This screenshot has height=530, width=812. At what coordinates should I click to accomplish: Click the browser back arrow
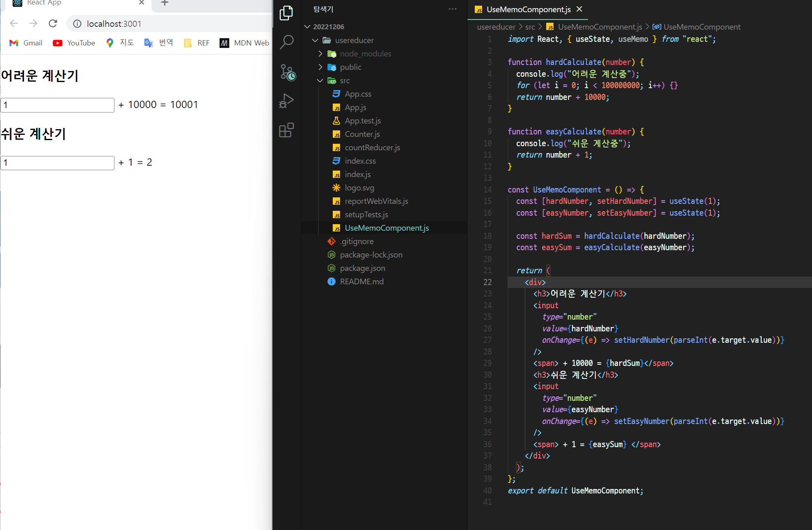14,24
